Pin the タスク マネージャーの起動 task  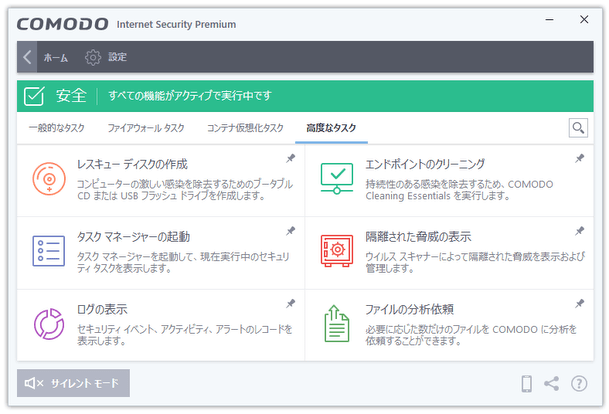[x=291, y=231]
